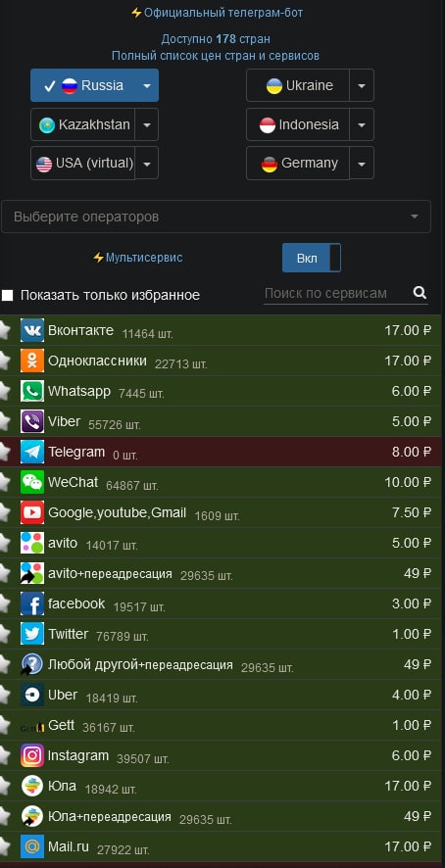The image size is (445, 868).
Task: Click the Uber 18419 шт. count
Action: (112, 698)
